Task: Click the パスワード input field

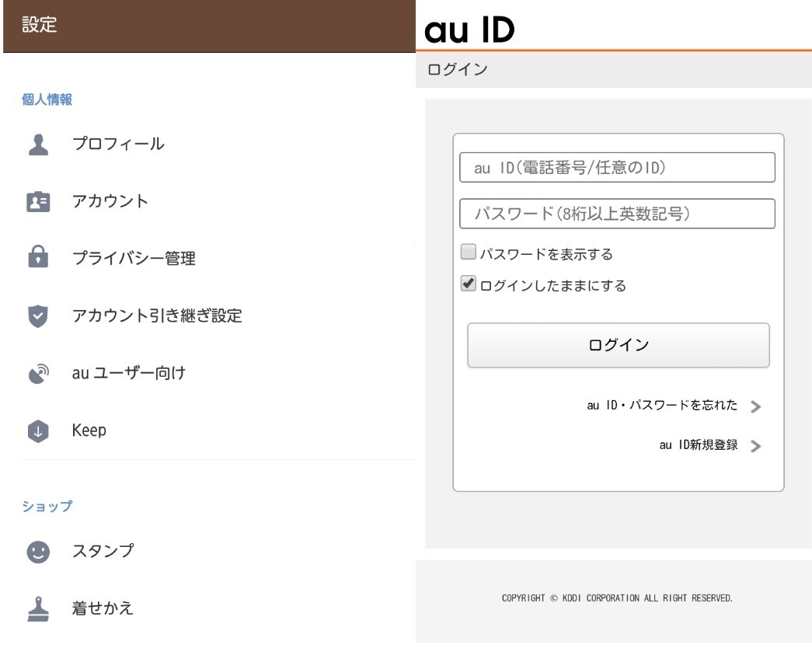Action: click(617, 214)
